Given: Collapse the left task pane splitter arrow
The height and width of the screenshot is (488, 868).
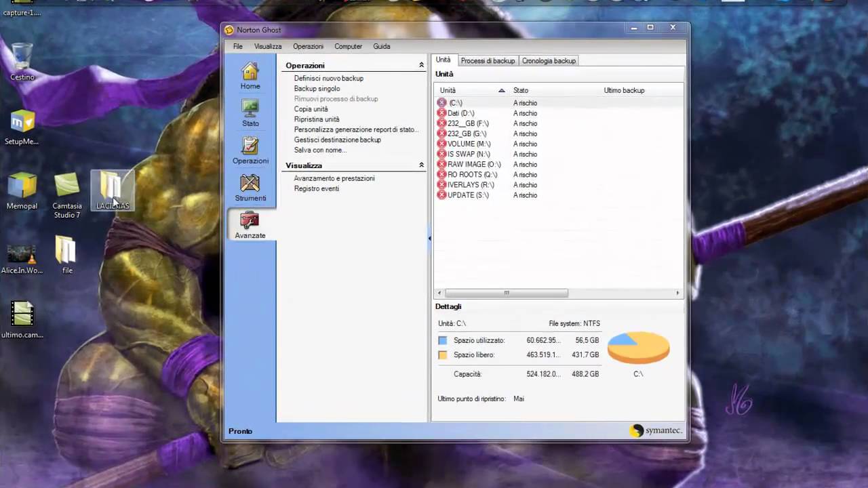Looking at the screenshot, I should click(x=429, y=239).
